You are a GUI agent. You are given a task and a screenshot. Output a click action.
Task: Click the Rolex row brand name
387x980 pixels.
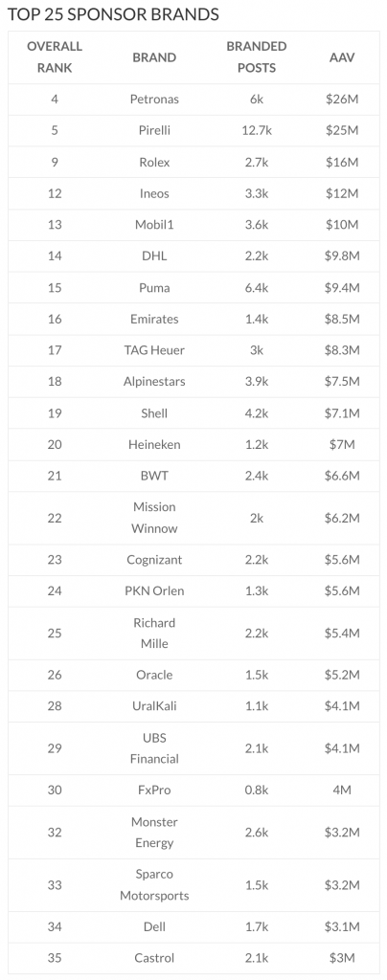[x=154, y=162]
